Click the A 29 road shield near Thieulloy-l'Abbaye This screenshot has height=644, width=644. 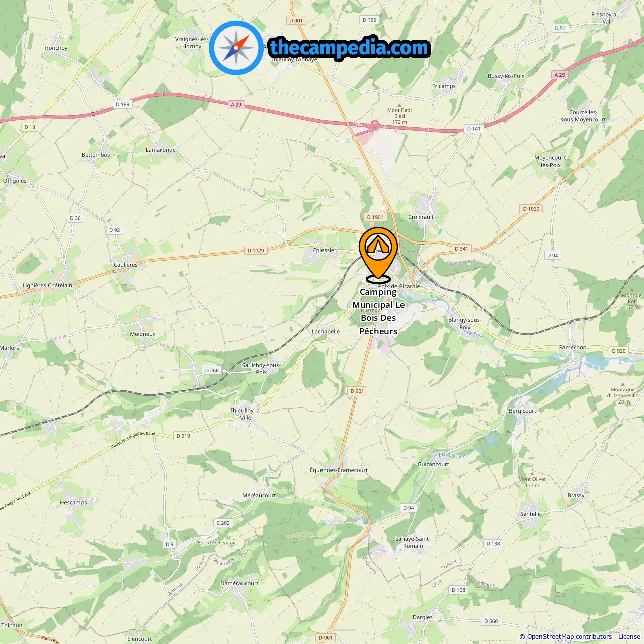coord(236,105)
